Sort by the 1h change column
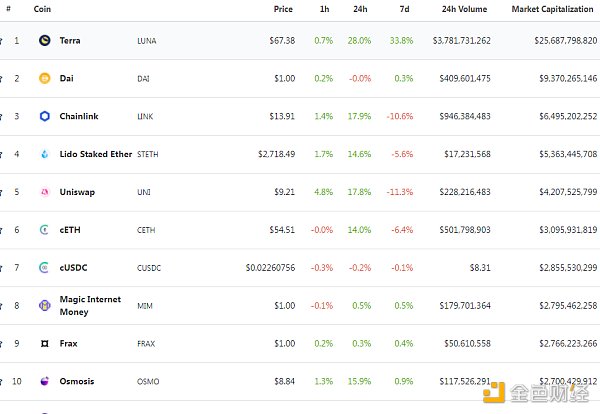 point(324,9)
